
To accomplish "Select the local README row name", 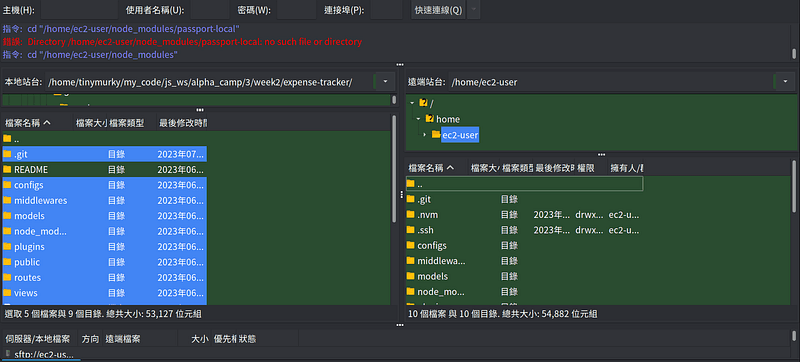I will pyautogui.click(x=31, y=169).
